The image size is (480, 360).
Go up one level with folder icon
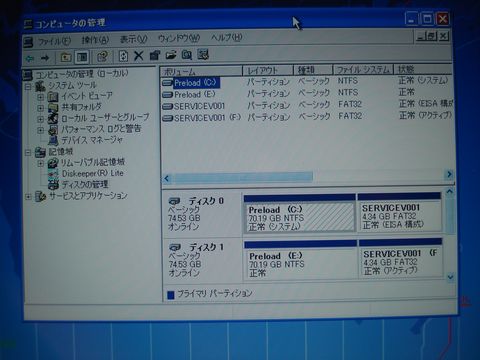[x=66, y=57]
